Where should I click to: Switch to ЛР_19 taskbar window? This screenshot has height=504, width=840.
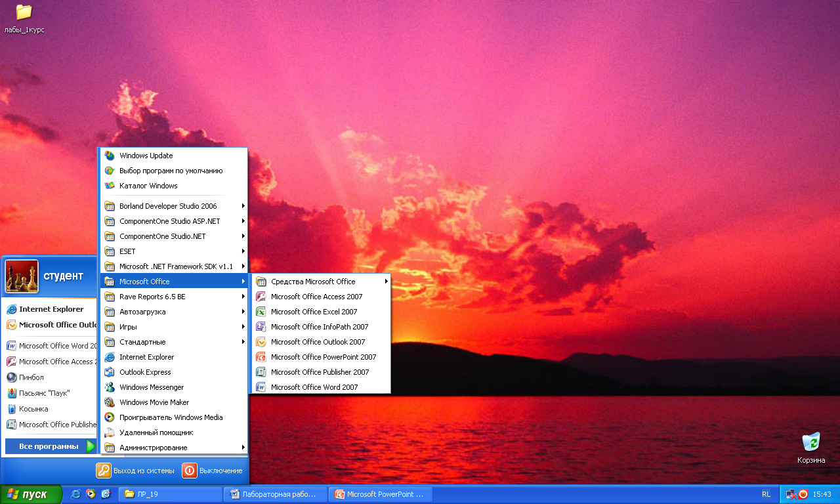(172, 494)
